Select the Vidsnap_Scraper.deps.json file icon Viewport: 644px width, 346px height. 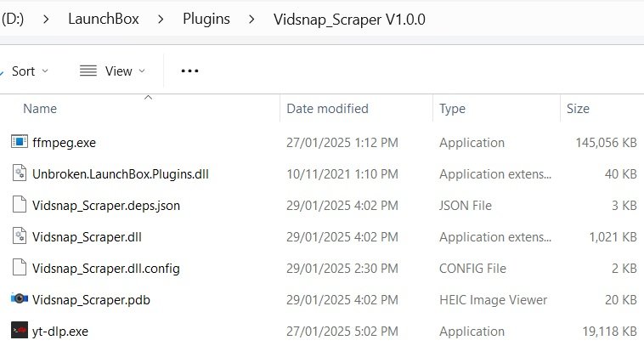(20, 205)
